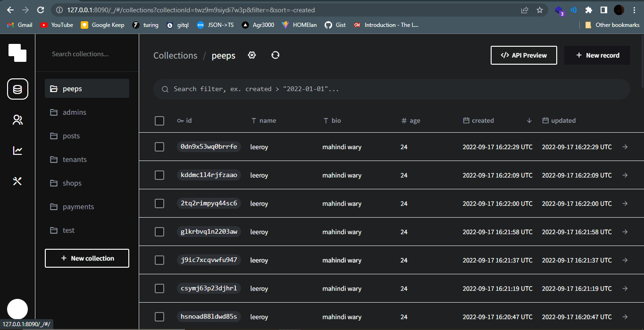Toggle the select-all checkbox in table header
This screenshot has height=330, width=644.
point(159,121)
